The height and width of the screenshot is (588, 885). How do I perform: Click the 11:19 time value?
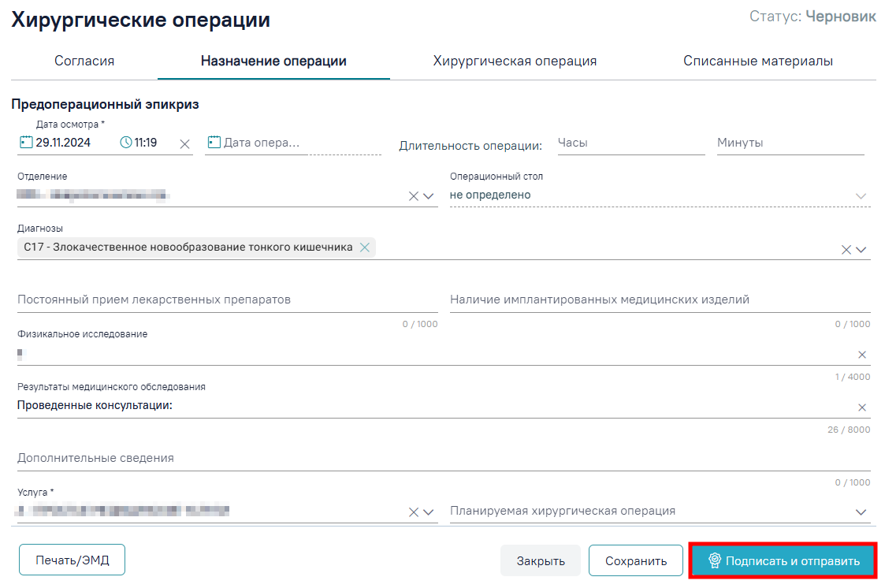click(x=146, y=143)
